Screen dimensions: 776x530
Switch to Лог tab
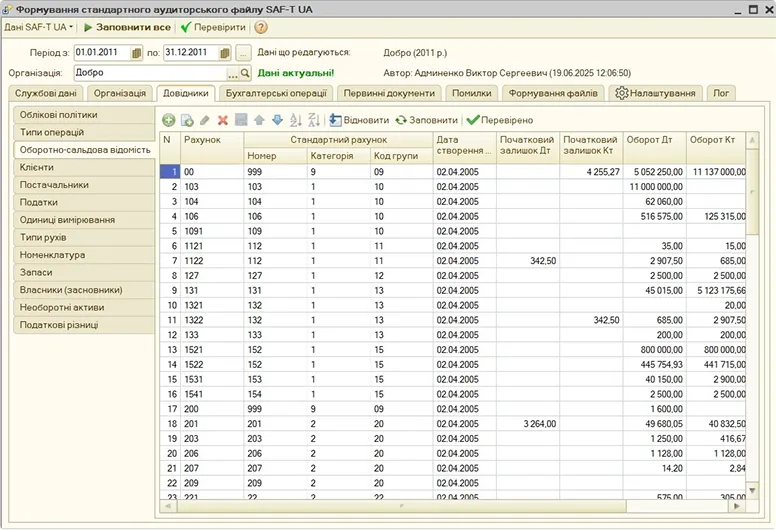pyautogui.click(x=721, y=93)
